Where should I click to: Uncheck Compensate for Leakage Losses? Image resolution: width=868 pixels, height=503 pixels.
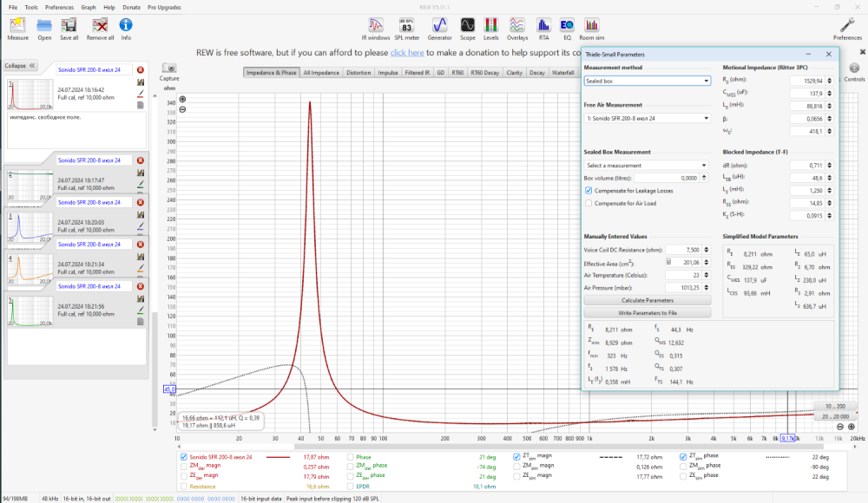(589, 190)
